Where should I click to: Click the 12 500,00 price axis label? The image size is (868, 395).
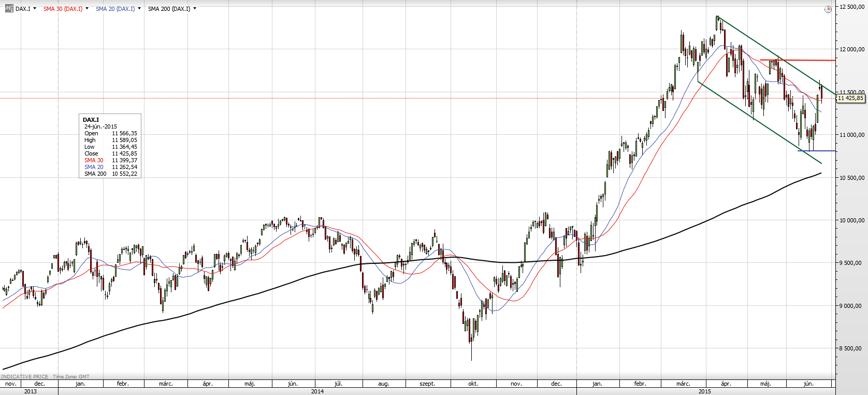(852, 7)
